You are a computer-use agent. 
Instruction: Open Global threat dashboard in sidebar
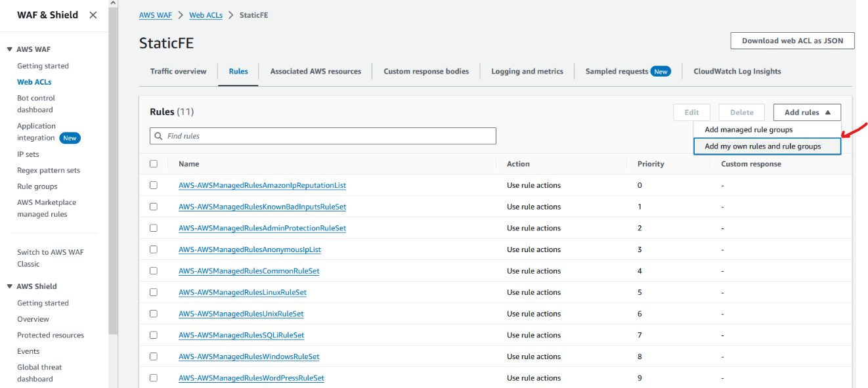(x=39, y=373)
